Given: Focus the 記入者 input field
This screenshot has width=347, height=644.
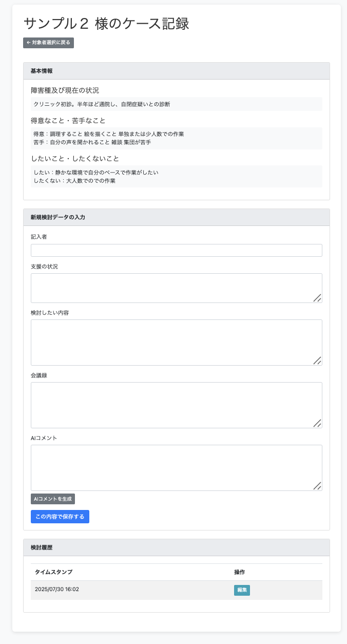Looking at the screenshot, I should point(176,251).
